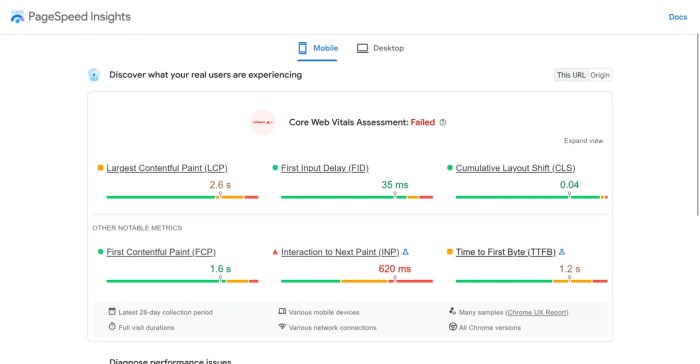The width and height of the screenshot is (700, 364).
Task: Click the experimental flask icon beside INP
Action: pyautogui.click(x=405, y=252)
